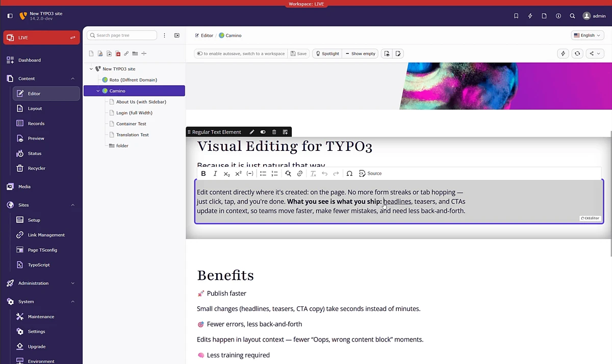Viewport: 612px width, 364px height.
Task: Collapse the Camino page tree node
Action: 98,91
